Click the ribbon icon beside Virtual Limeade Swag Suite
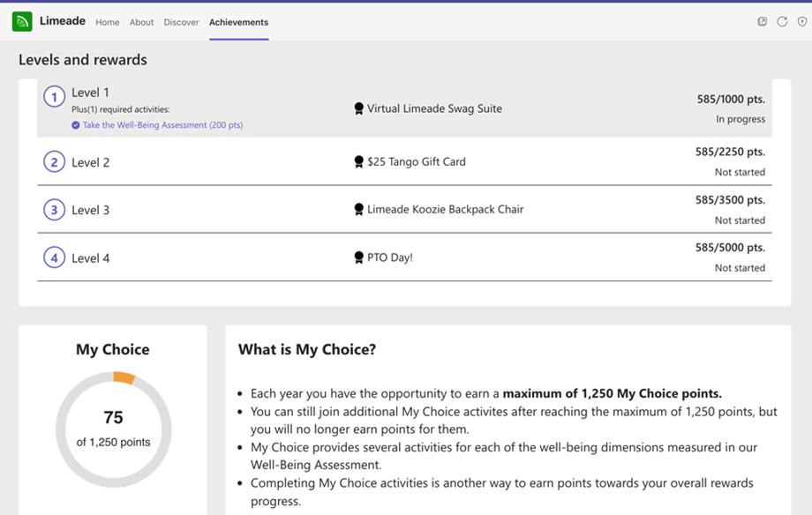The height and width of the screenshot is (515, 812). pos(358,108)
